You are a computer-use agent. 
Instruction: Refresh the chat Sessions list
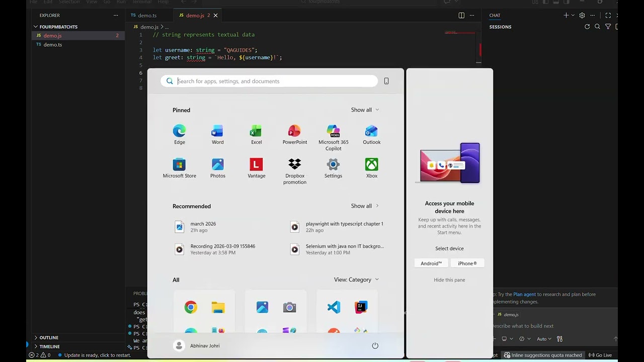(x=587, y=27)
